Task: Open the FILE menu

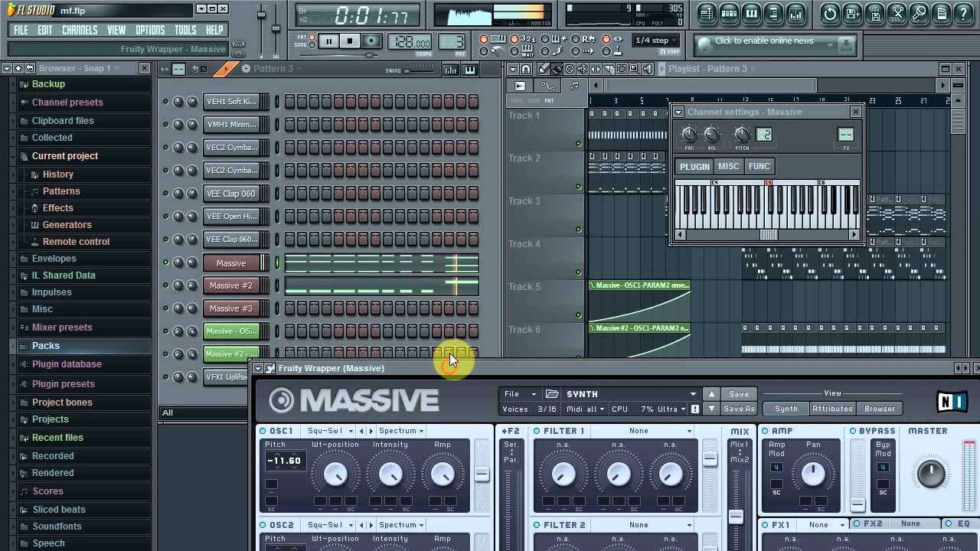Action: (x=21, y=31)
